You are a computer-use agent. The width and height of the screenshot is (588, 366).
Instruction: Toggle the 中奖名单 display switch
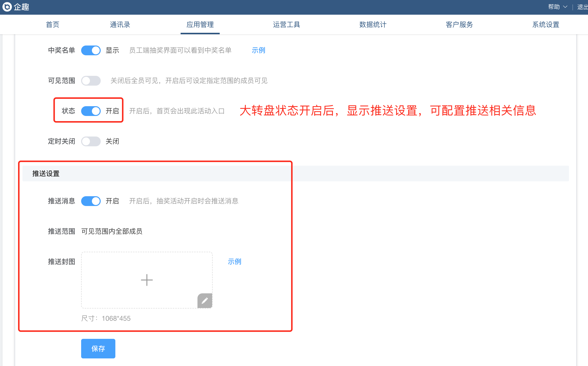91,50
